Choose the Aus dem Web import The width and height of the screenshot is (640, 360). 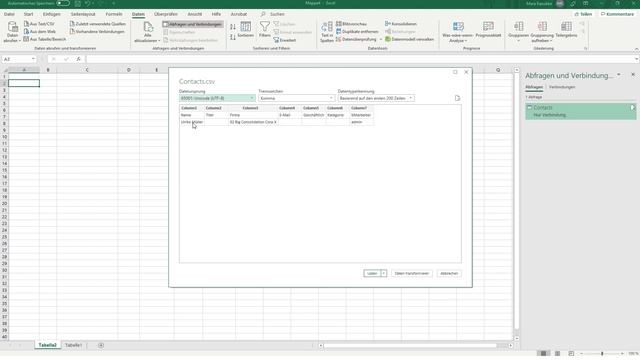[40, 31]
